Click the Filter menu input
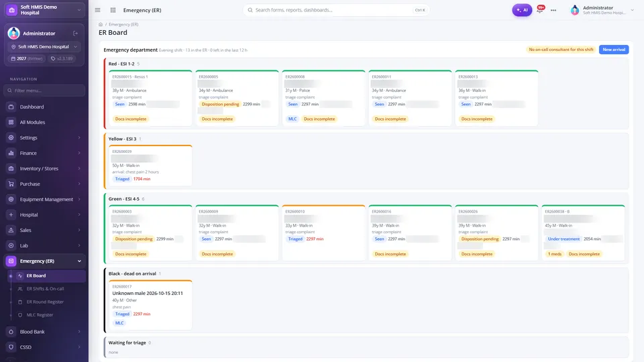This screenshot has width=644, height=362. tap(44, 90)
